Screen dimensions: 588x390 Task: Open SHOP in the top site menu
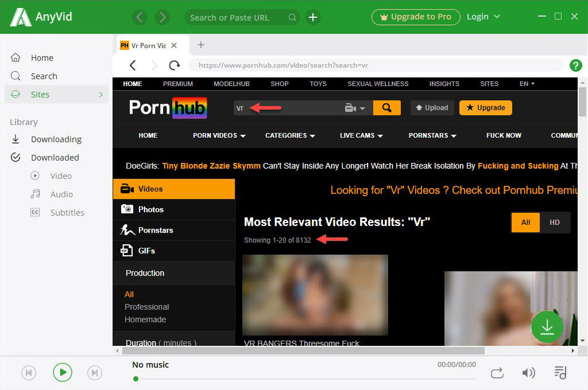[x=280, y=84]
